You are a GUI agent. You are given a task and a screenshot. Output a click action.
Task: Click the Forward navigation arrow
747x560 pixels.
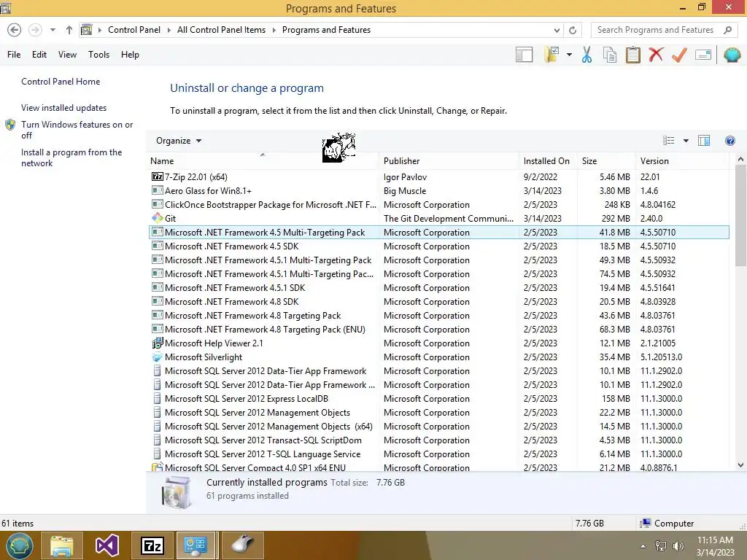click(x=35, y=30)
